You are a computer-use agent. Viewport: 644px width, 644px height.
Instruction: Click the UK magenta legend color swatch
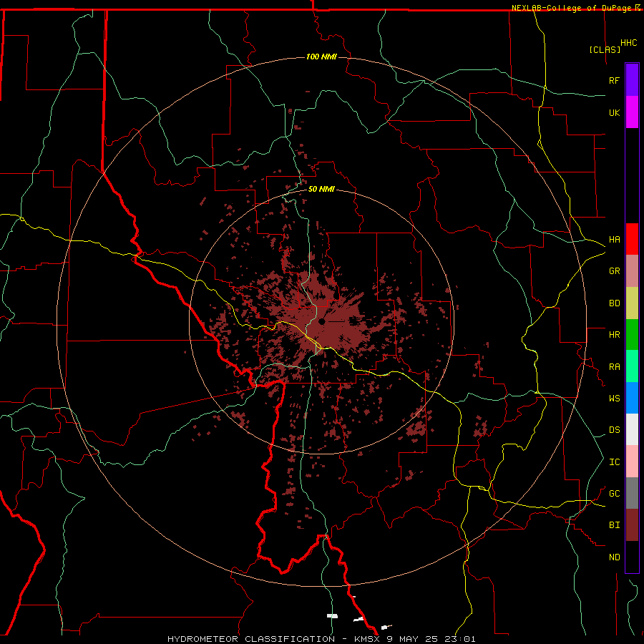click(632, 112)
